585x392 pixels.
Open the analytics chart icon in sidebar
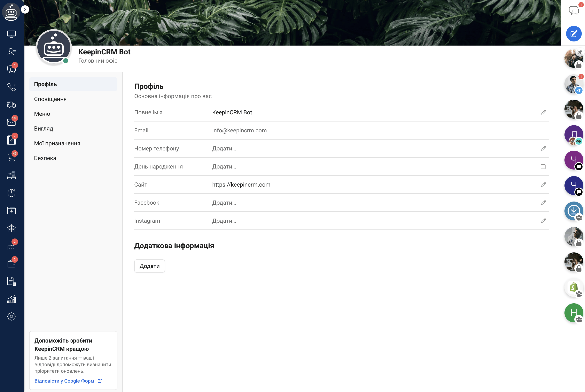tap(11, 299)
